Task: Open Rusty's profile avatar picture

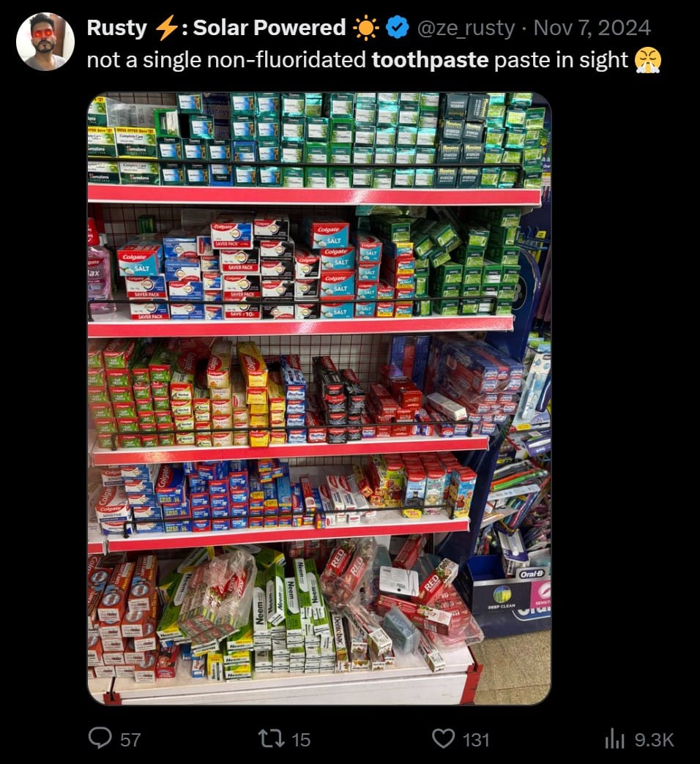Action: pos(45,41)
